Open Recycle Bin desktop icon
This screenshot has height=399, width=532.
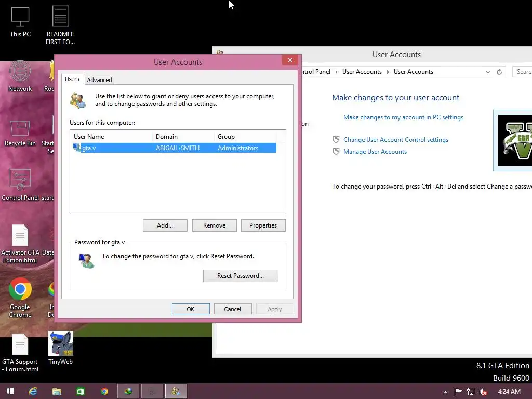pyautogui.click(x=20, y=133)
